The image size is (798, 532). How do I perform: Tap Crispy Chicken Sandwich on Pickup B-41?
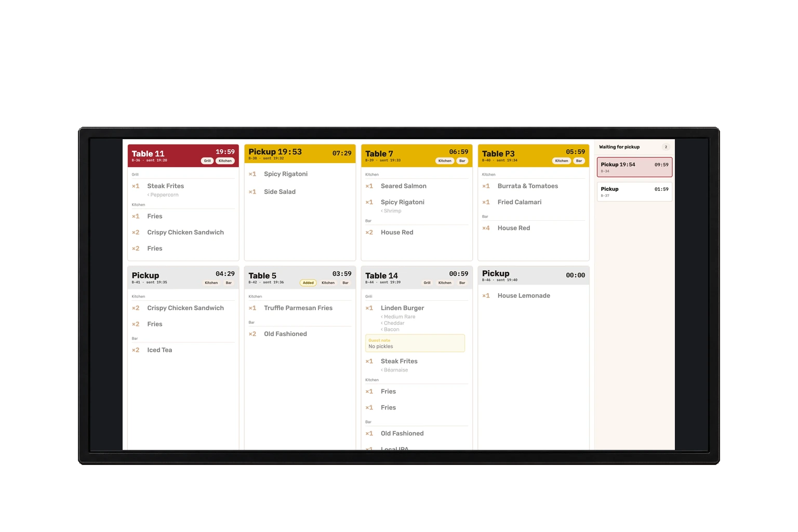(185, 308)
